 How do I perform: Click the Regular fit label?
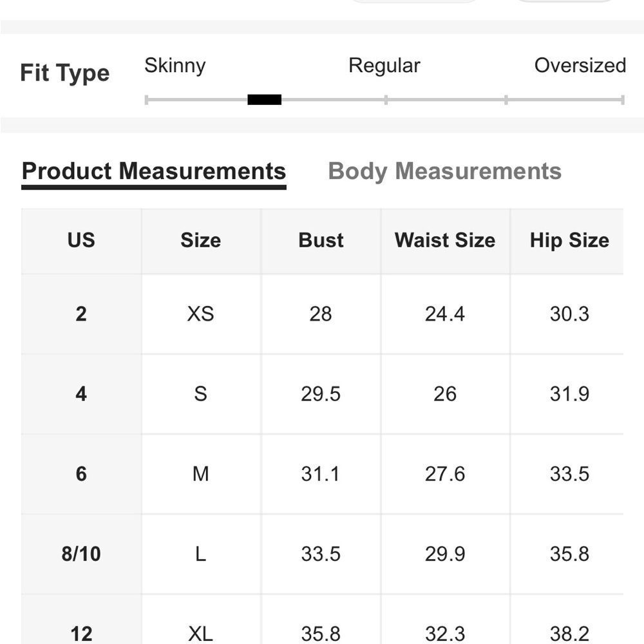click(x=384, y=66)
